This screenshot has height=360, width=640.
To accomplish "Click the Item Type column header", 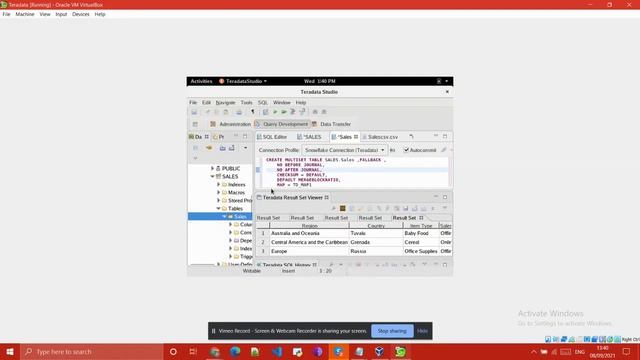I will (x=421, y=226).
